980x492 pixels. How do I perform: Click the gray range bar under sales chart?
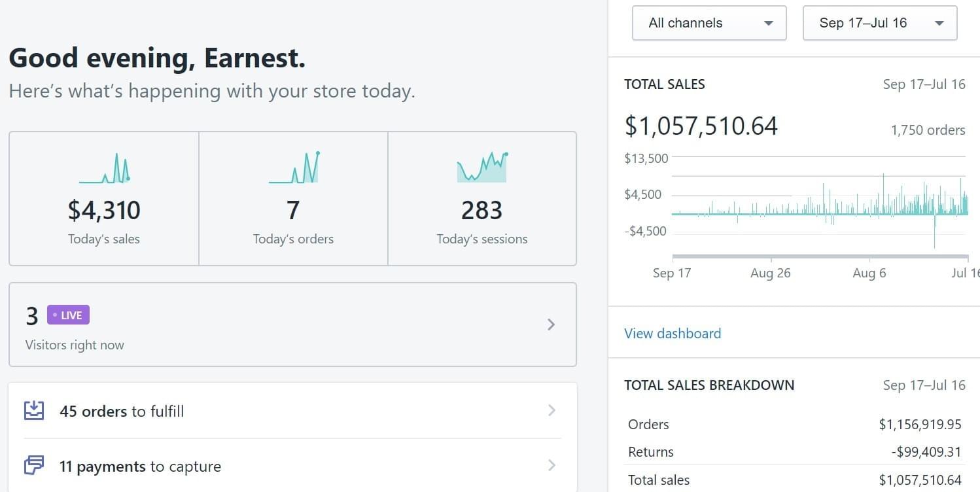point(820,256)
